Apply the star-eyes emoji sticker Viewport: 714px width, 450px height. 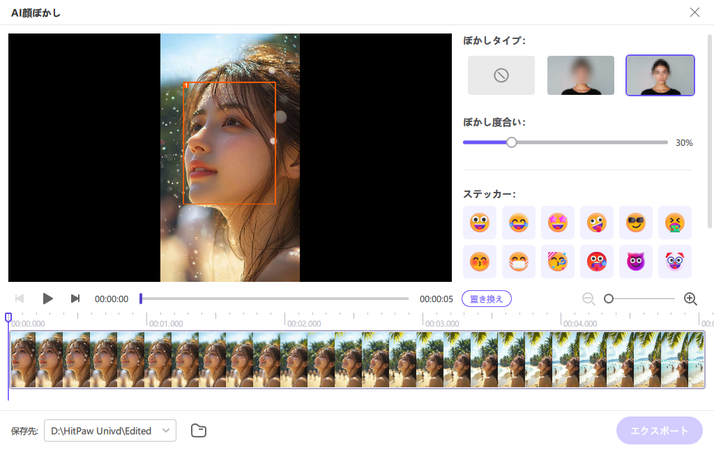[x=557, y=222]
